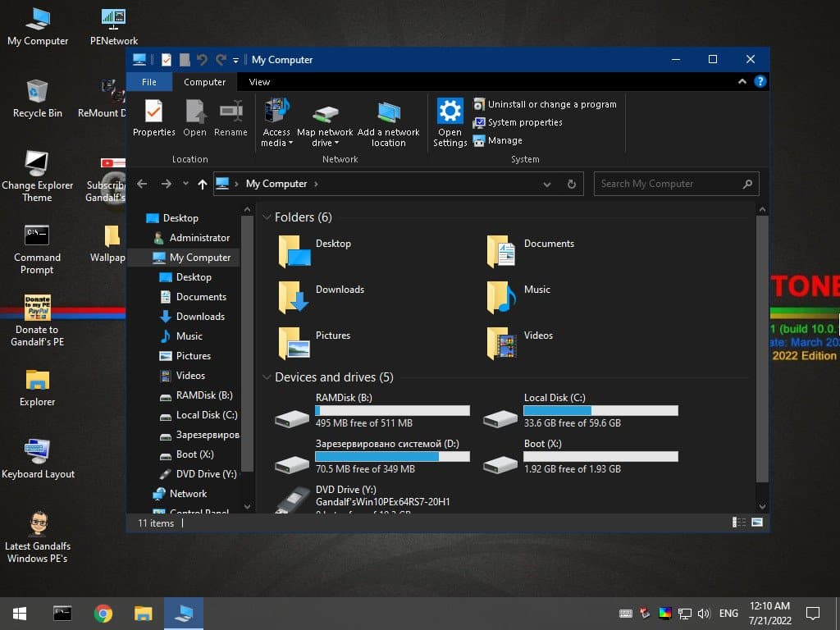Click the Donate to Gandalf's PE icon
840x630 pixels.
[x=37, y=321]
